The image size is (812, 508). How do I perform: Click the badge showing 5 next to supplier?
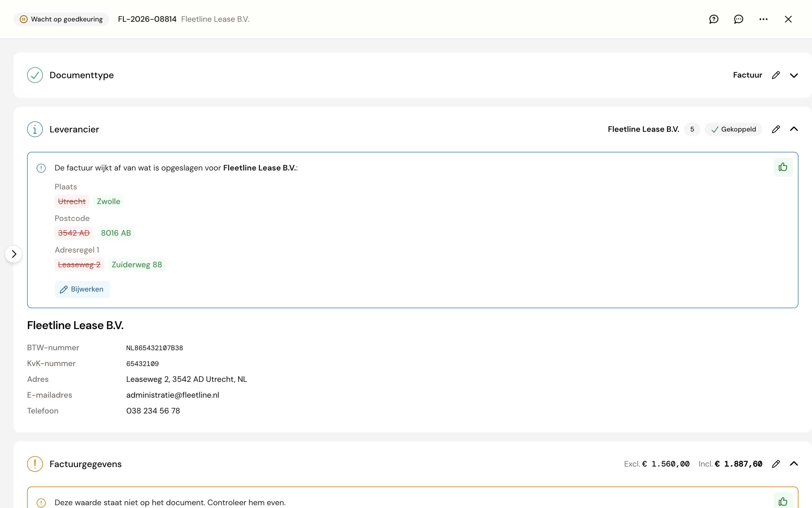692,129
